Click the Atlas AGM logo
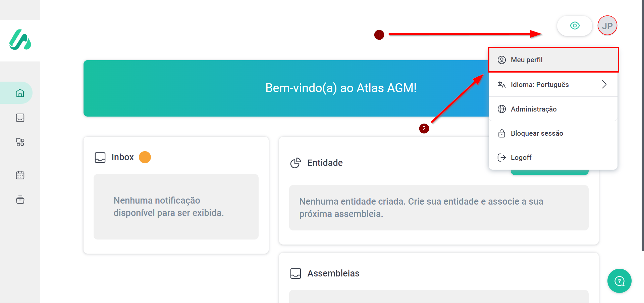 tap(20, 40)
